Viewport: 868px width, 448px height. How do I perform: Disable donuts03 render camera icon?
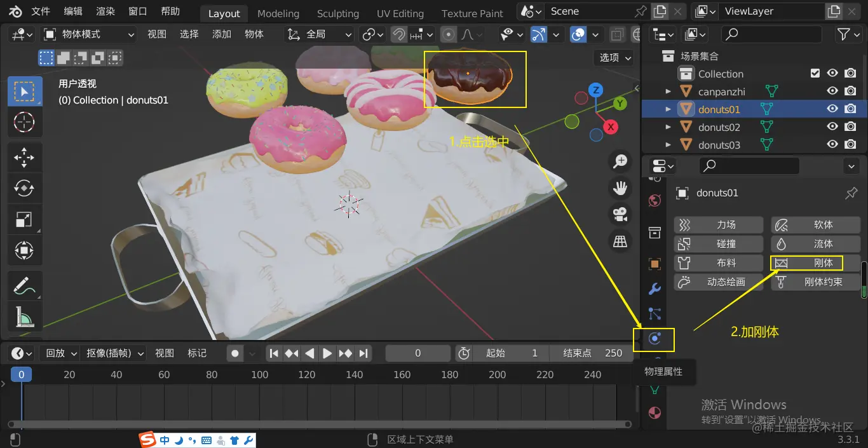click(850, 145)
